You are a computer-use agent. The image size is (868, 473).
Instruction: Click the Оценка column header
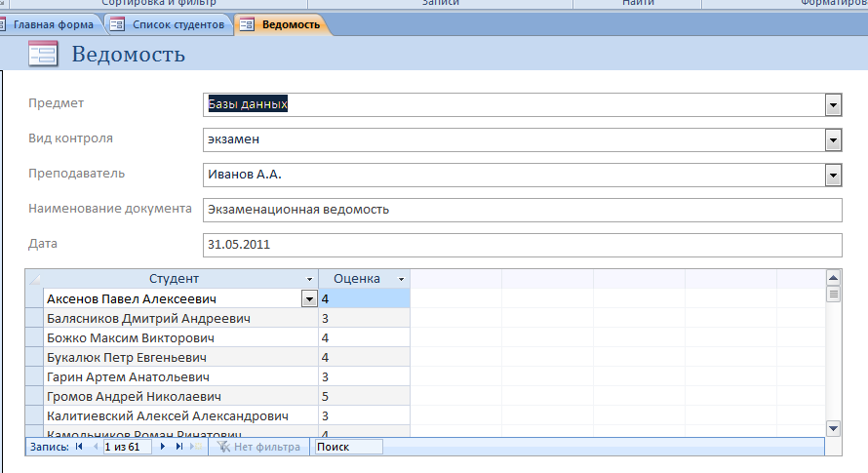click(357, 279)
